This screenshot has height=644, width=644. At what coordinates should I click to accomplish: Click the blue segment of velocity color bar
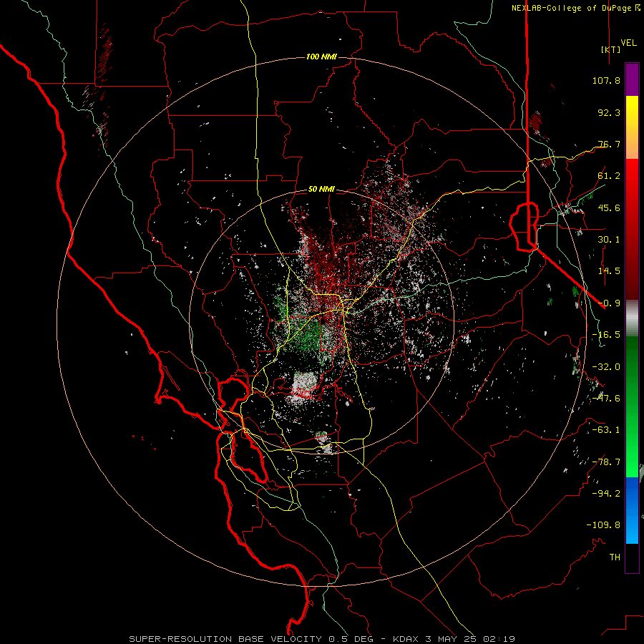[x=632, y=510]
